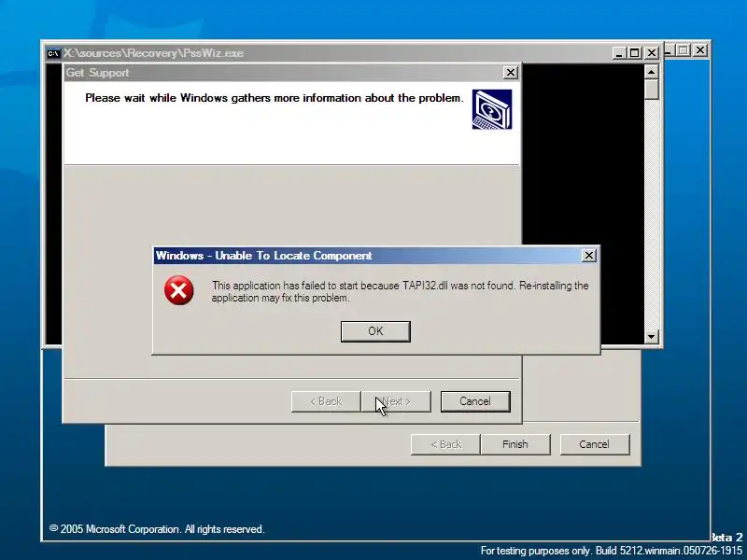This screenshot has width=747, height=560.
Task: Close the PssWiz.exe console window
Action: (x=651, y=53)
